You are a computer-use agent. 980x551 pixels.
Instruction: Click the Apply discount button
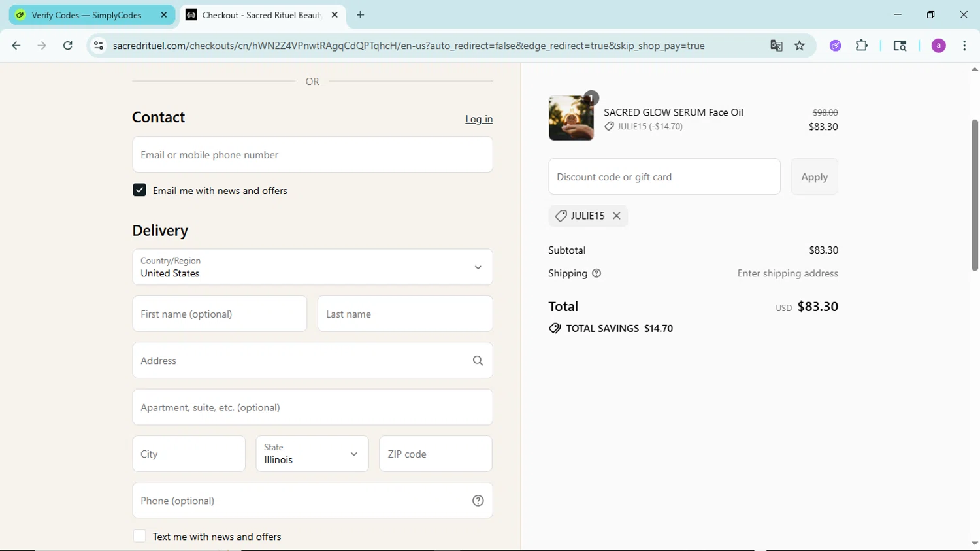(814, 176)
